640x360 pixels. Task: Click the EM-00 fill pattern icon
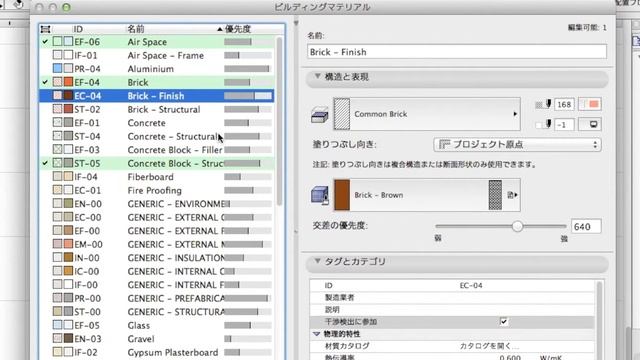pos(58,244)
